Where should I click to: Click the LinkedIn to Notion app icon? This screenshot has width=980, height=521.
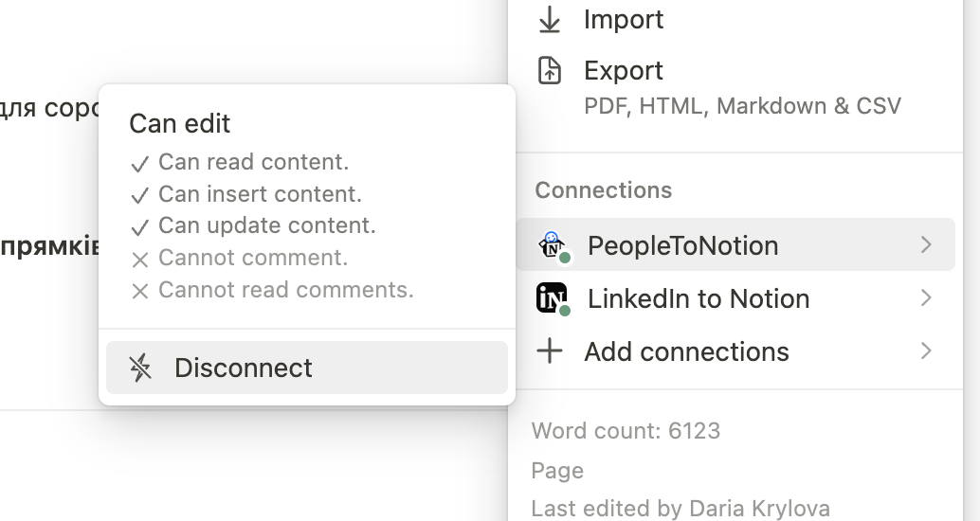pos(553,298)
